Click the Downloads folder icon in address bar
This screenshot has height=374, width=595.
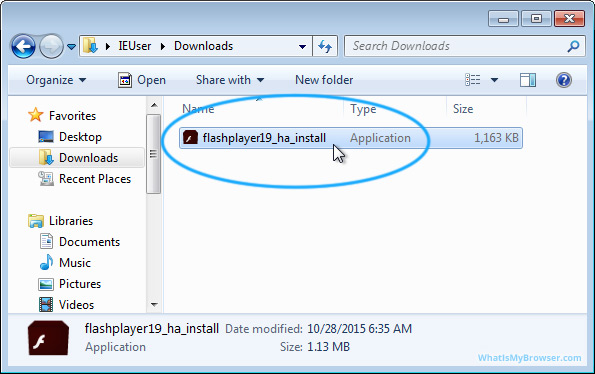[90, 46]
